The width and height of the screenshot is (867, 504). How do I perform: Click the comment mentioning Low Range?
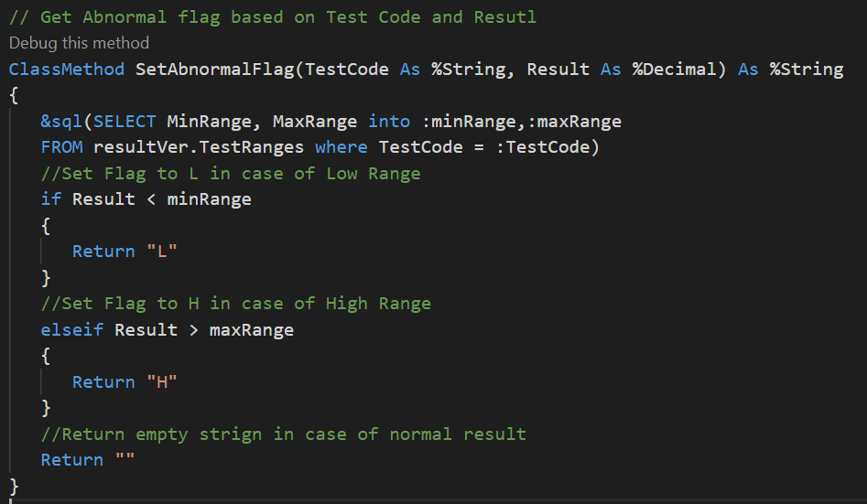231,173
